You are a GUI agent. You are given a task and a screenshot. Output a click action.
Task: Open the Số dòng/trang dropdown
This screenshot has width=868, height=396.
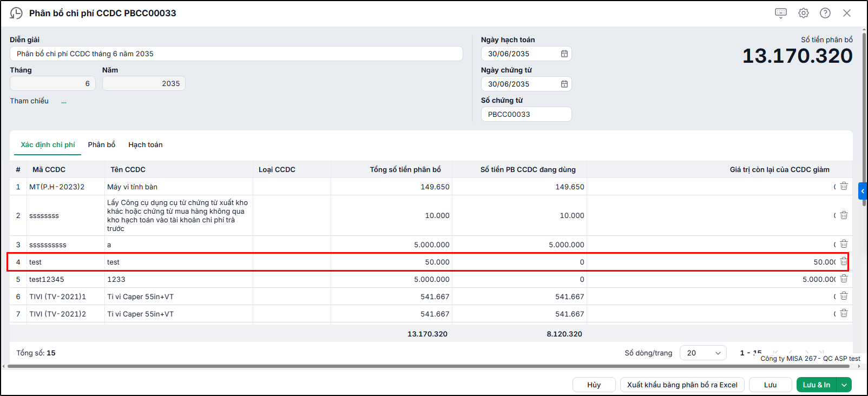tap(703, 353)
